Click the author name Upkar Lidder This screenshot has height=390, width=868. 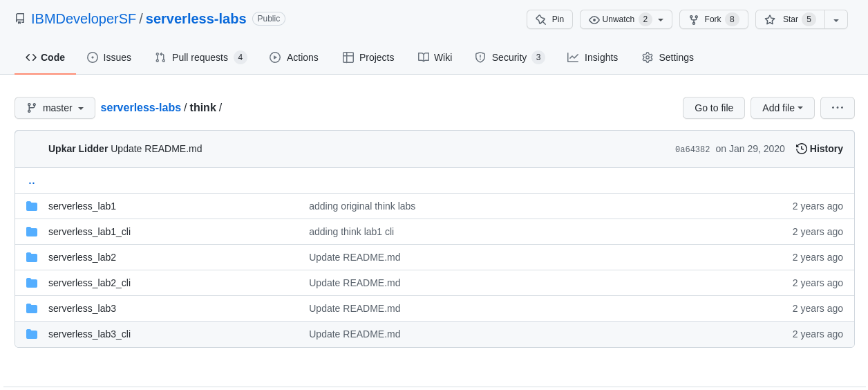(78, 149)
